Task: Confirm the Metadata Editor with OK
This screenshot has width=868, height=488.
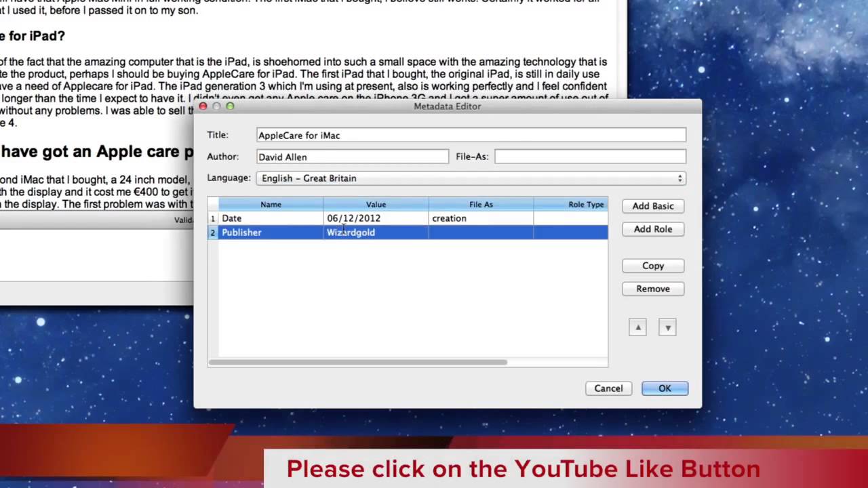Action: [x=665, y=388]
